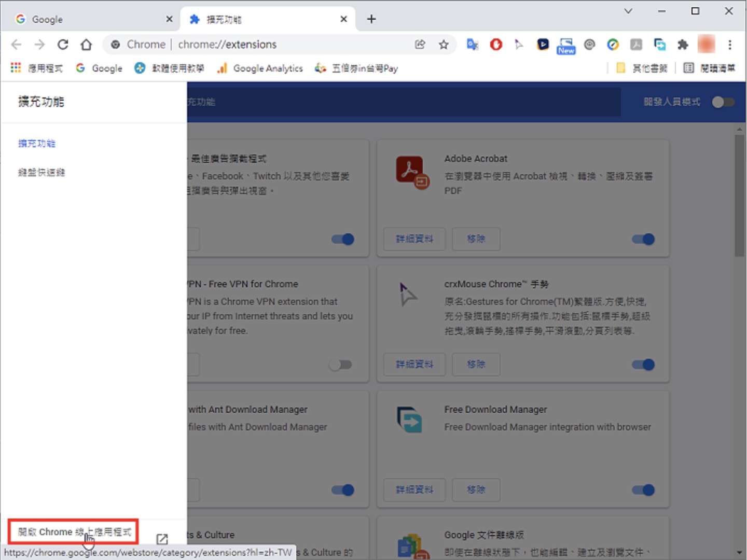The width and height of the screenshot is (747, 560).
Task: Go back with the browser back arrow
Action: [16, 45]
